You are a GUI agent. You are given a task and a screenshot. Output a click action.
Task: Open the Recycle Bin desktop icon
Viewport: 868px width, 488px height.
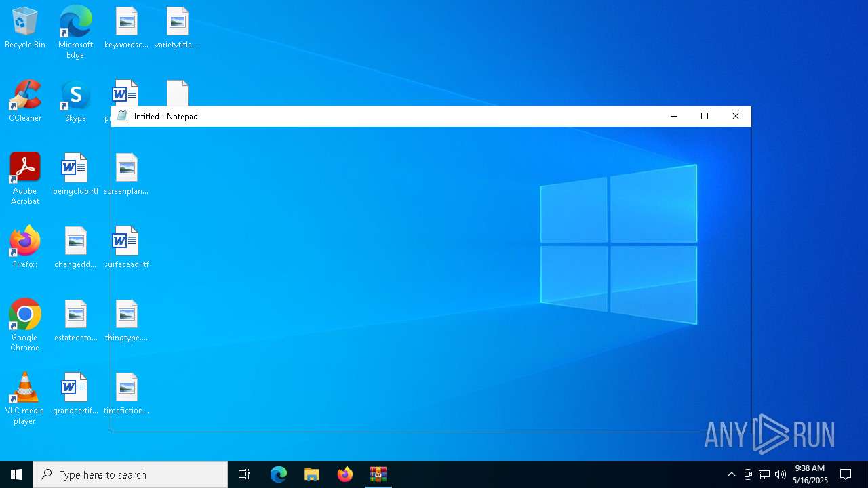coord(25,28)
